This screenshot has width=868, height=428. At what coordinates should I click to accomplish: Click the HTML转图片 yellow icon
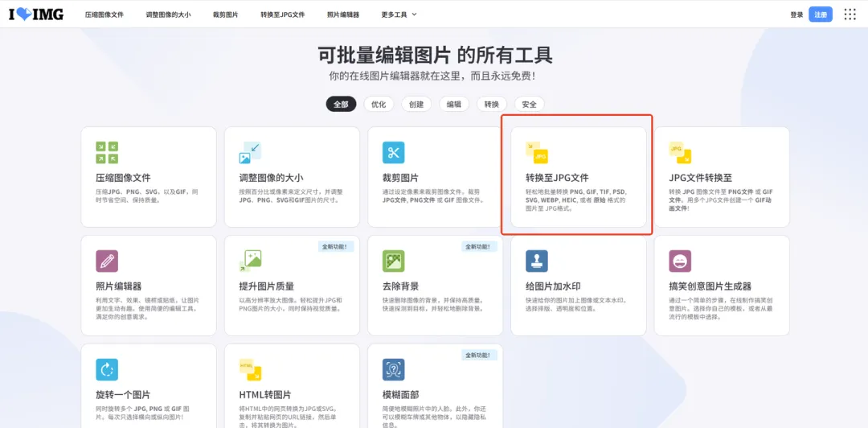(250, 370)
